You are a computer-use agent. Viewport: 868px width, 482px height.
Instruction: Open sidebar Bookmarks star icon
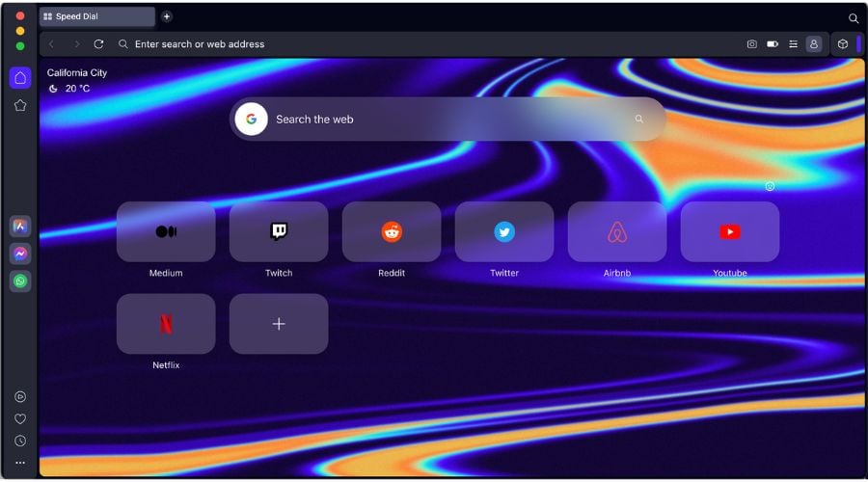[20, 105]
